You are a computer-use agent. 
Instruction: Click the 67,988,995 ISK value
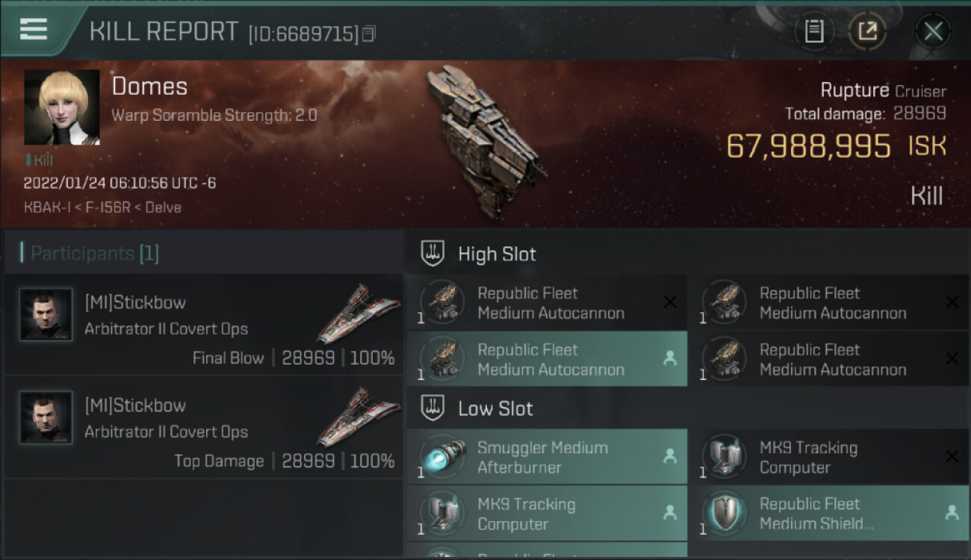(808, 146)
